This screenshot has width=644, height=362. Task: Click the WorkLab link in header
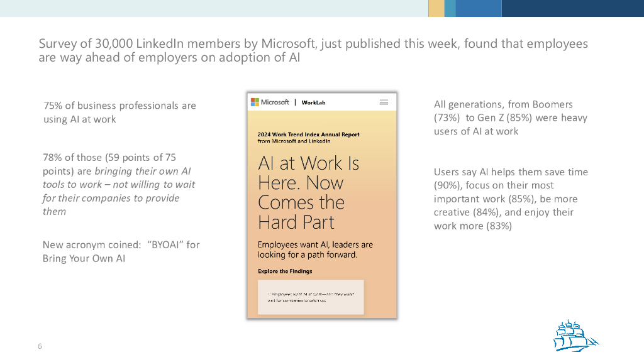[x=313, y=102]
